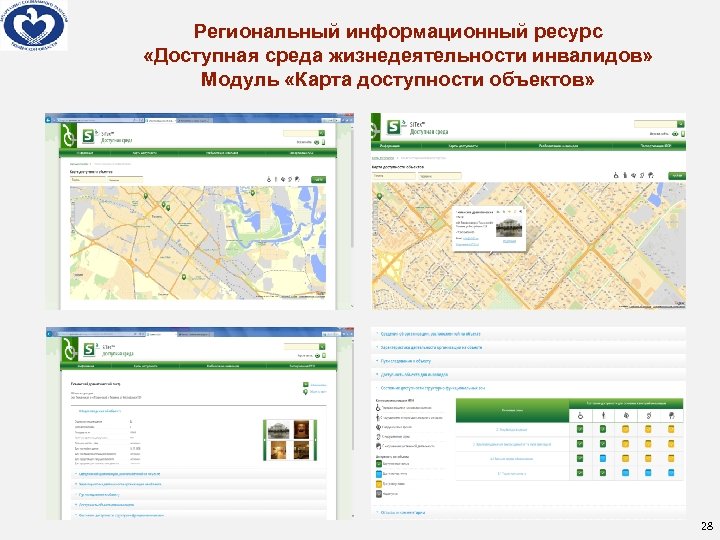The height and width of the screenshot is (540, 720).
Task: Open 'Информация' menu in top-left screenshot
Action: pyautogui.click(x=85, y=153)
